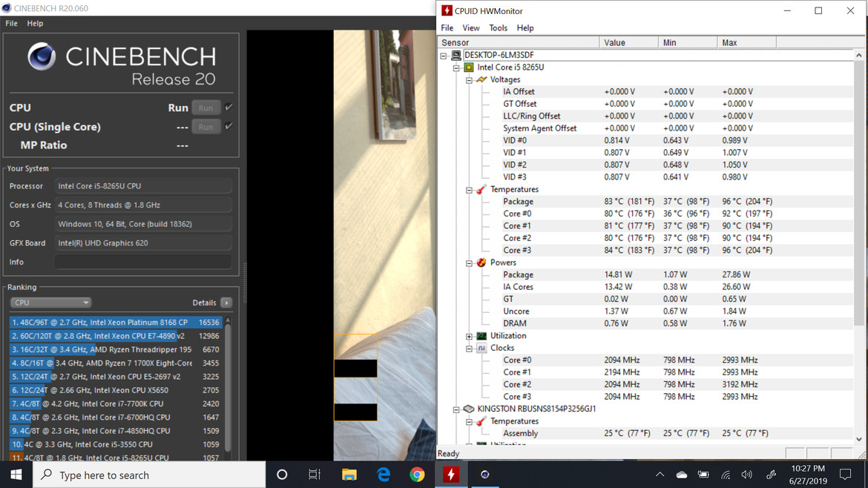Image resolution: width=868 pixels, height=488 pixels.
Task: Toggle the CPU (Single Core) test checkbox
Action: click(x=228, y=126)
